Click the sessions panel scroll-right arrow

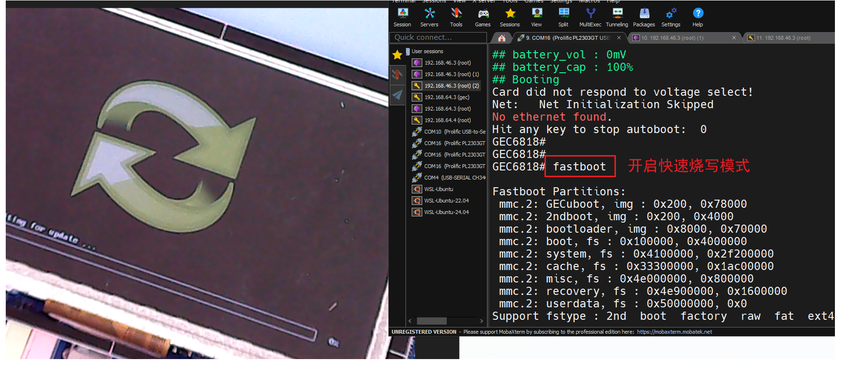(x=481, y=321)
